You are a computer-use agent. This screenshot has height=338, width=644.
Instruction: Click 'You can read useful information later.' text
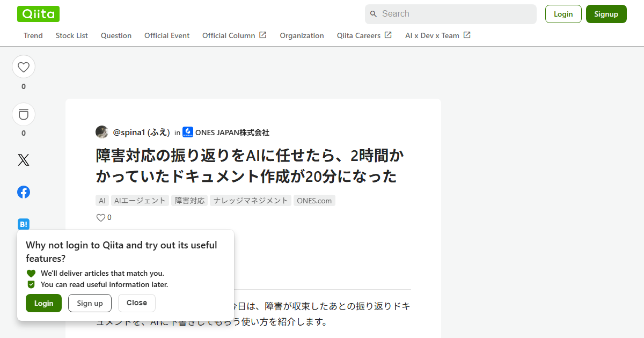(105, 284)
